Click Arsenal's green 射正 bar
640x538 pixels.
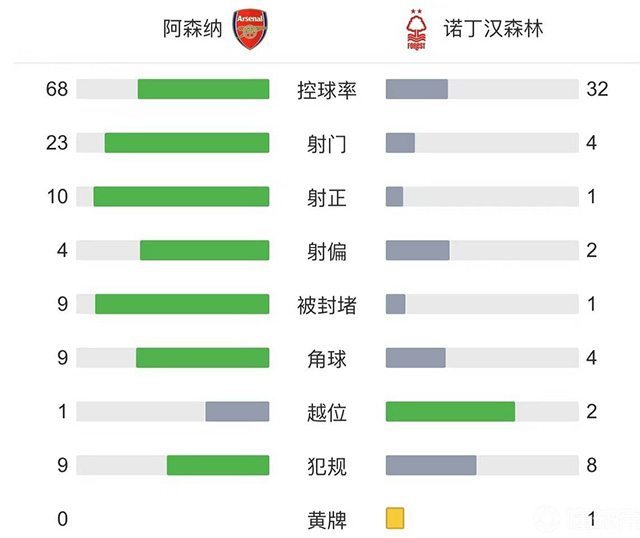[181, 197]
